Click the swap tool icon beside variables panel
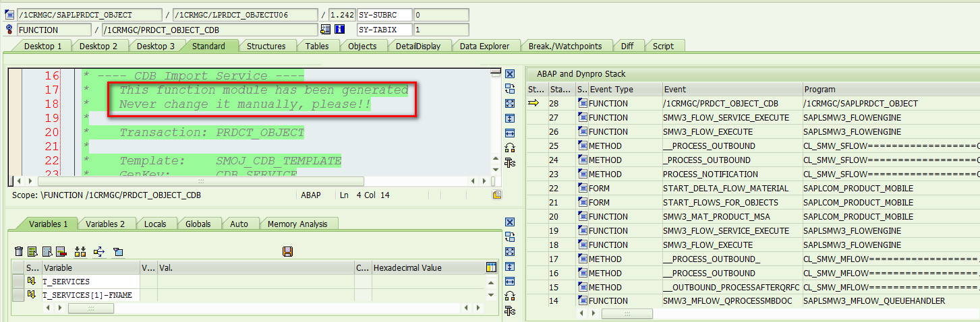The image size is (980, 322). 510,237
